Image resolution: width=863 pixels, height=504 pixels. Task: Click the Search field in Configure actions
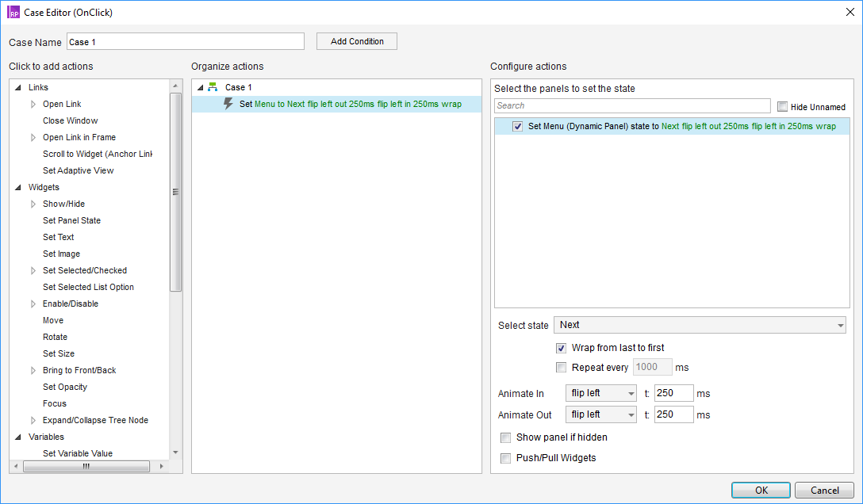[631, 105]
